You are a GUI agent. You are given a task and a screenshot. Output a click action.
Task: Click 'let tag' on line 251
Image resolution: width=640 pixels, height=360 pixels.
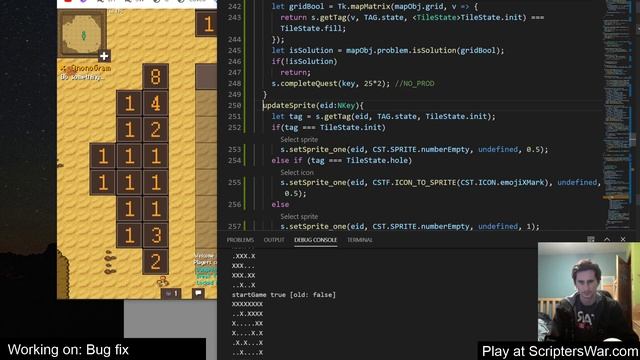pos(287,116)
